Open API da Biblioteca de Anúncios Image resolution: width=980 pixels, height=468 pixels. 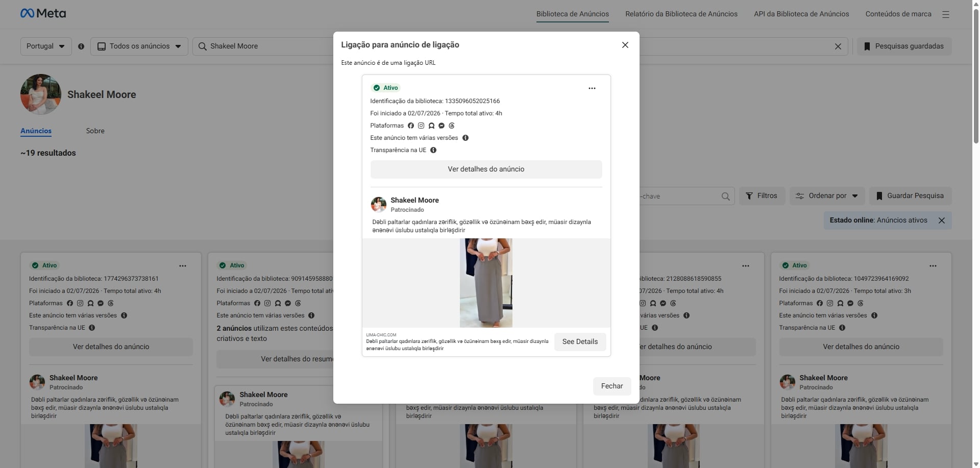click(801, 14)
